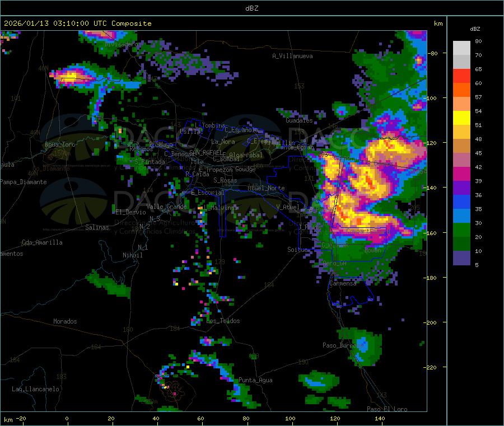Pick the dark green 10-20 dBZ legend band
504x426 pixels.
pyautogui.click(x=461, y=244)
